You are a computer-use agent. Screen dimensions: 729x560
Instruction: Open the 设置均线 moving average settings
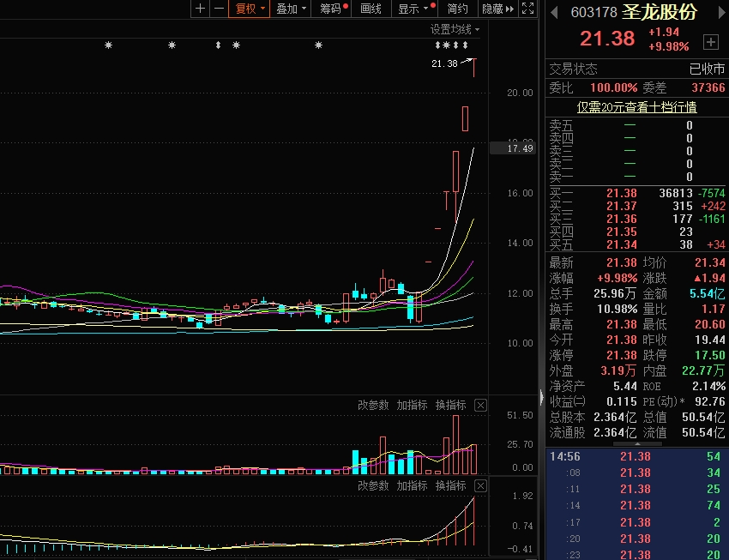455,29
